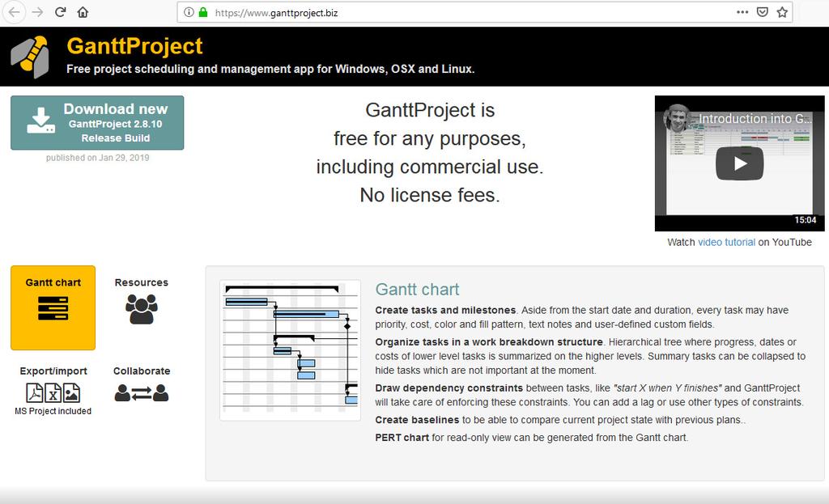The image size is (829, 504).
Task: Click the green secure connection padlock
Action: (203, 12)
